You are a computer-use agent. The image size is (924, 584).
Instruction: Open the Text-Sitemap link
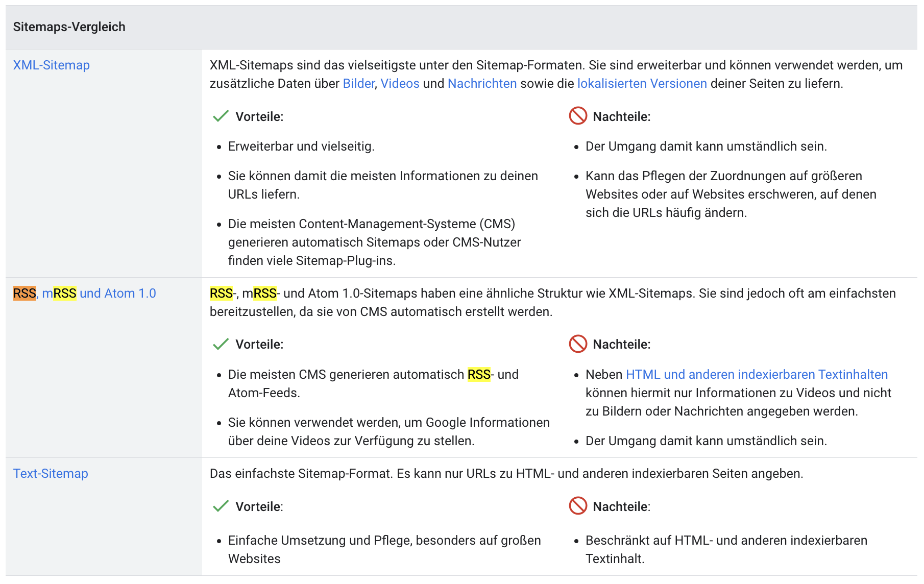pos(50,474)
